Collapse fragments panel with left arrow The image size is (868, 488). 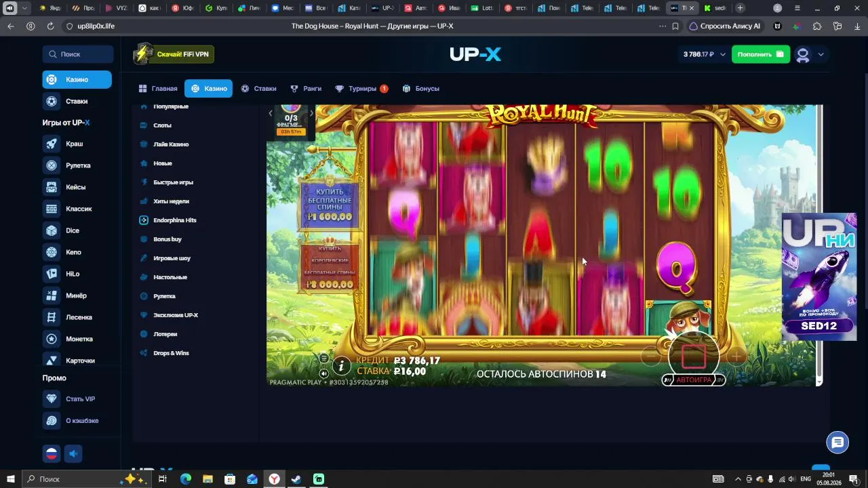tap(271, 113)
